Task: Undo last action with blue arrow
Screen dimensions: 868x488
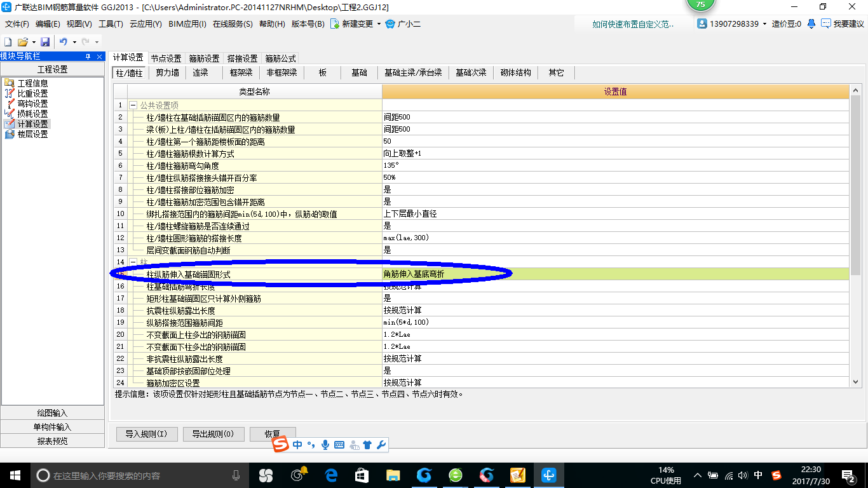Action: click(x=64, y=42)
